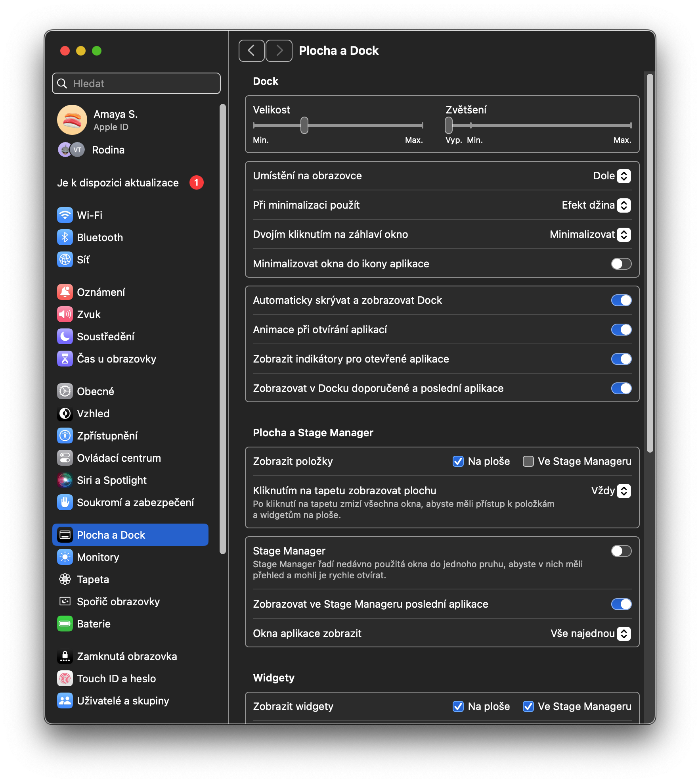The height and width of the screenshot is (783, 700).
Task: Select the Čas u obrazovky hourglass icon
Action: click(65, 359)
